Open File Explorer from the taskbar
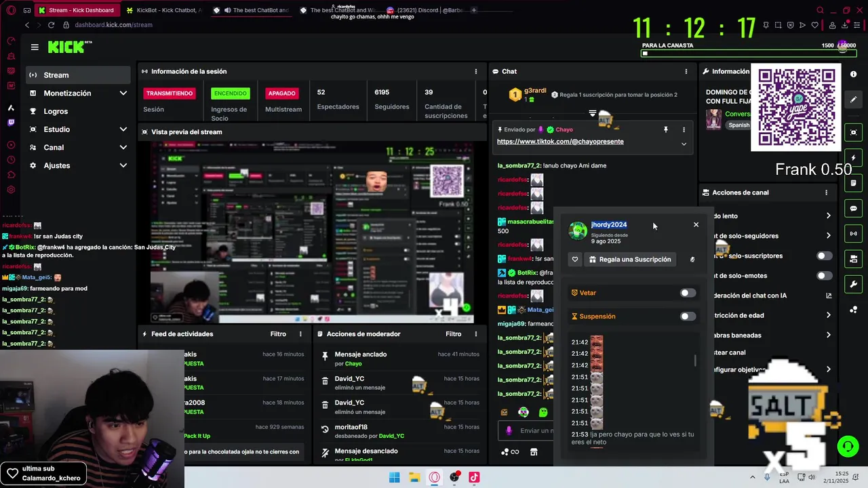Viewport: 868px width, 488px height. coord(414,477)
